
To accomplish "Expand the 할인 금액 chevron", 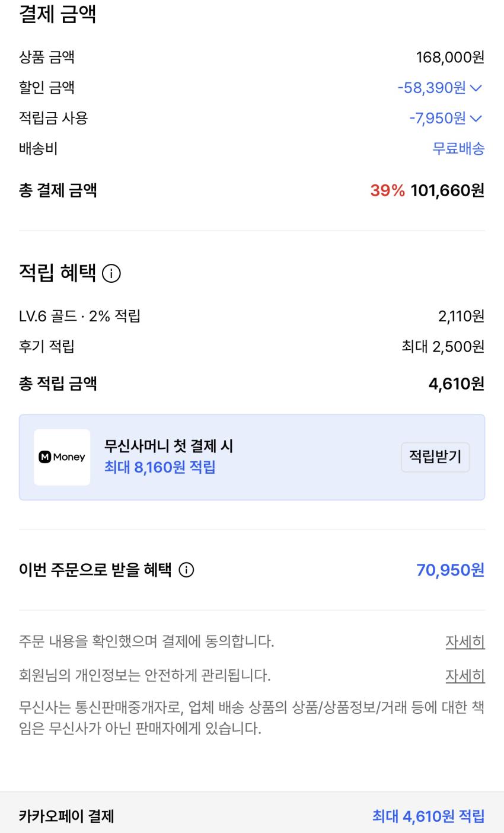I will tap(476, 88).
